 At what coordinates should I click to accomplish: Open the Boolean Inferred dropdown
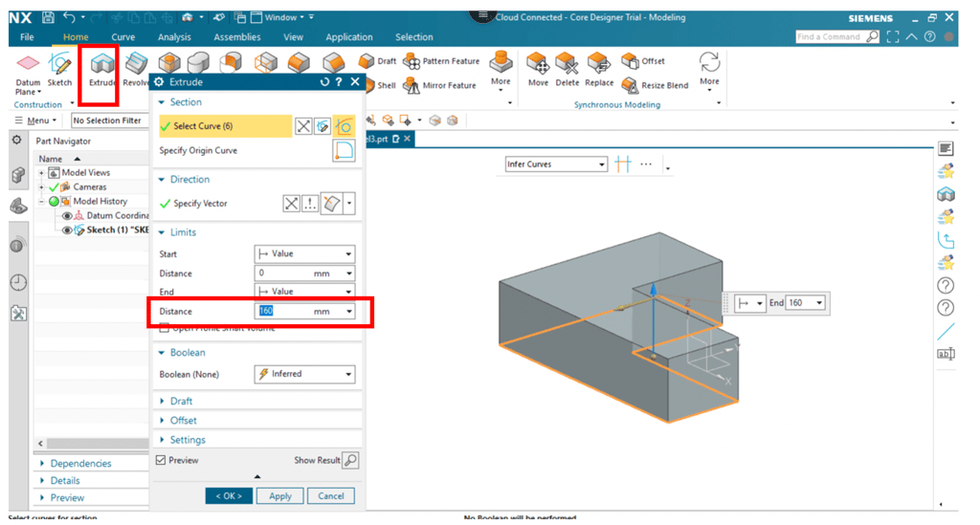[x=304, y=374]
